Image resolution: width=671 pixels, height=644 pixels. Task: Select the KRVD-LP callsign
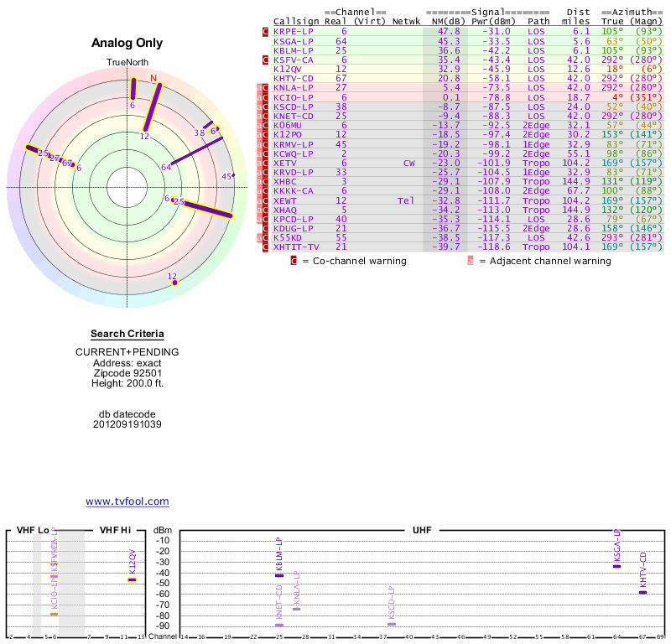(x=293, y=173)
